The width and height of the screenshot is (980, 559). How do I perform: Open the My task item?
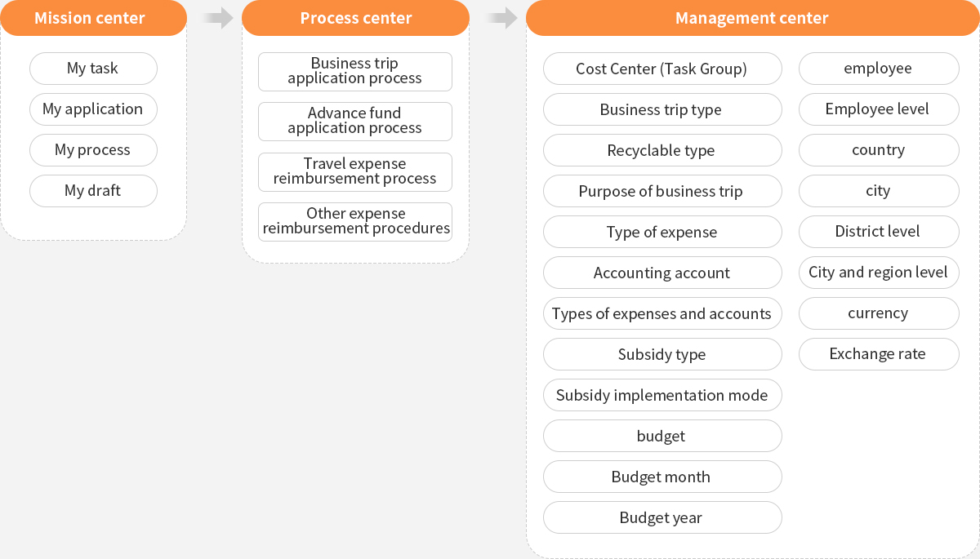(93, 69)
